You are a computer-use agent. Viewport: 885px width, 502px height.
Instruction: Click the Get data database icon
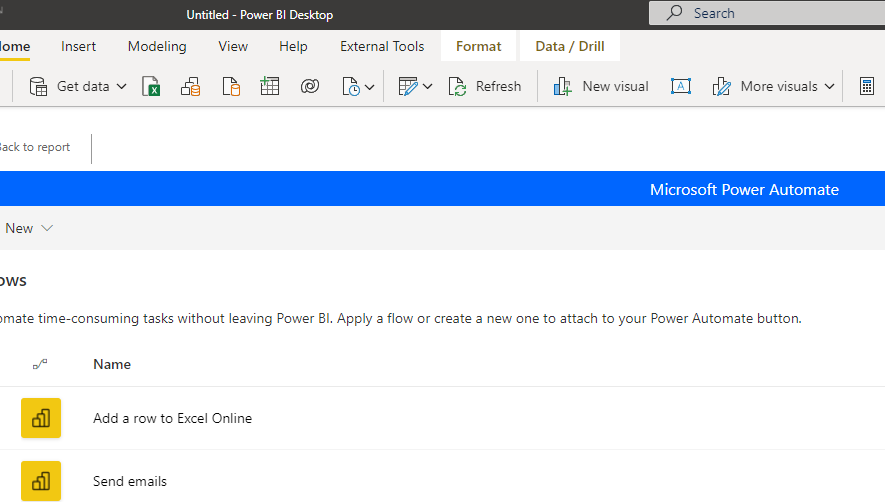click(38, 86)
